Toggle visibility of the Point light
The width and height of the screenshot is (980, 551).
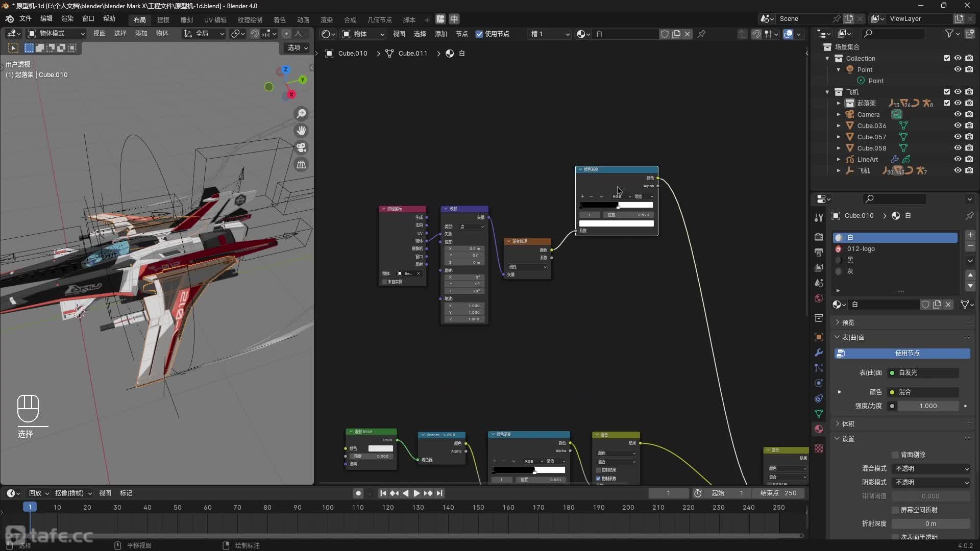(958, 69)
